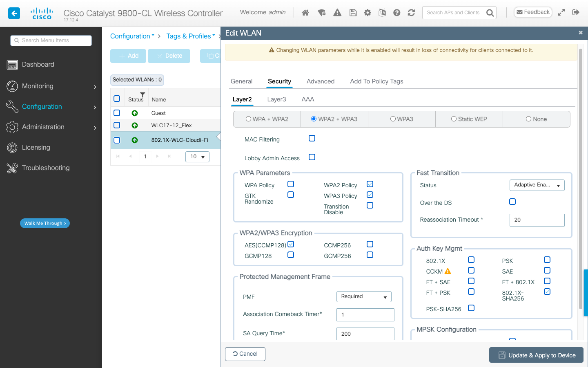Open the Fast Transition Status dropdown
Image resolution: width=588 pixels, height=368 pixels.
pos(537,185)
